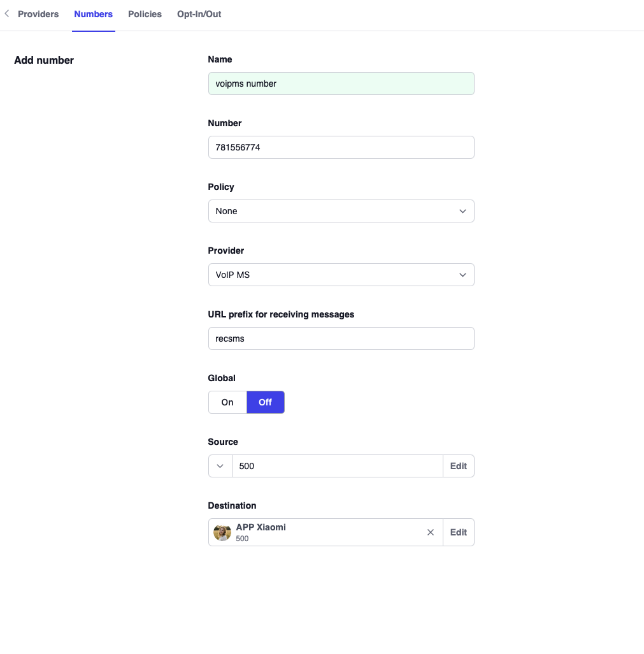Click Edit button next to Destination
The image size is (644, 654).
459,532
